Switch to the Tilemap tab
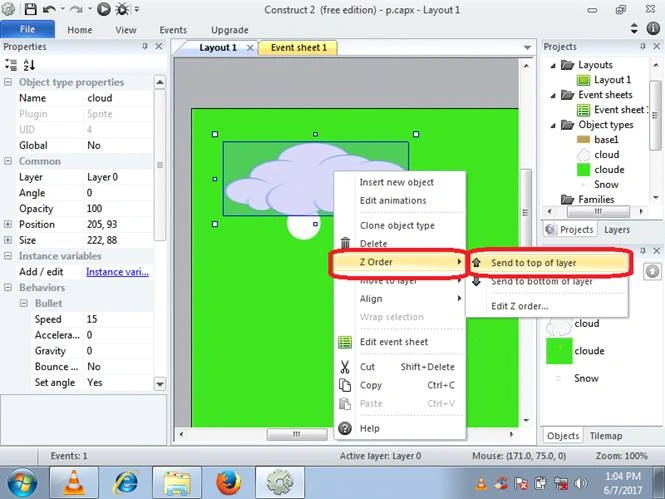The width and height of the screenshot is (665, 499). tap(606, 436)
